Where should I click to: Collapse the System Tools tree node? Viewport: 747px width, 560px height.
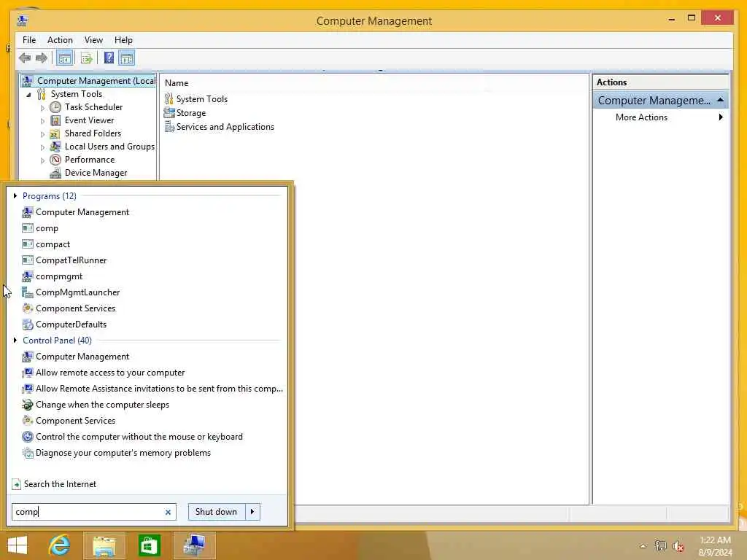pyautogui.click(x=28, y=95)
